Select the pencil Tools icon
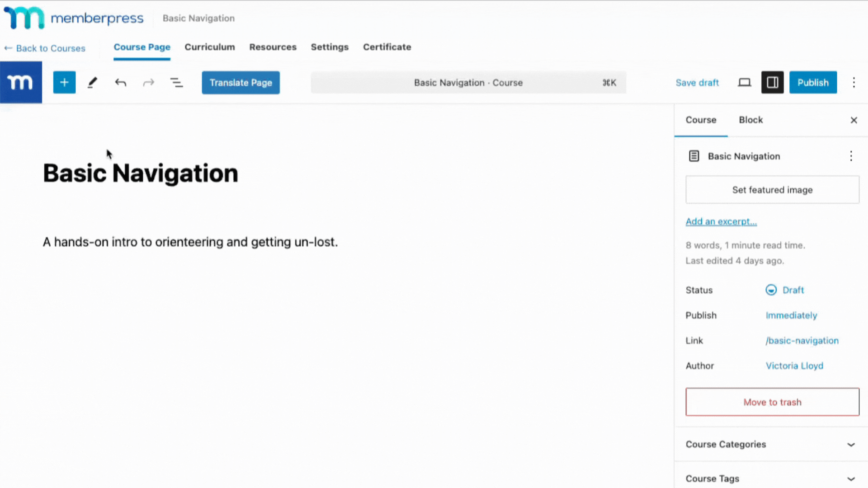This screenshot has height=488, width=868. pos(92,83)
